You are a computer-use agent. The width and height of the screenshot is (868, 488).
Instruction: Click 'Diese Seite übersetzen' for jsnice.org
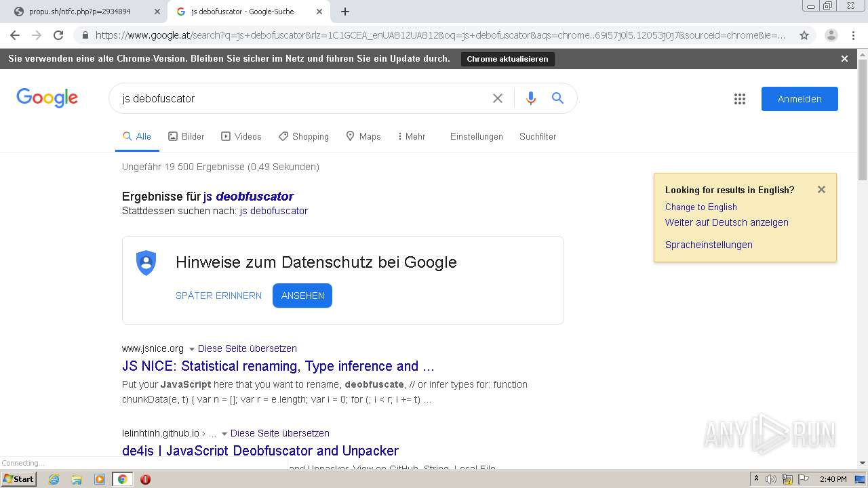click(248, 348)
